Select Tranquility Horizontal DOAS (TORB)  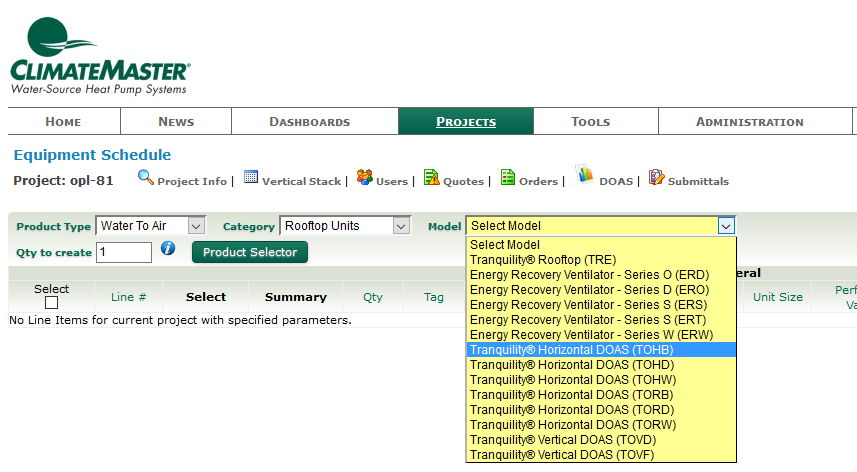(x=601, y=395)
